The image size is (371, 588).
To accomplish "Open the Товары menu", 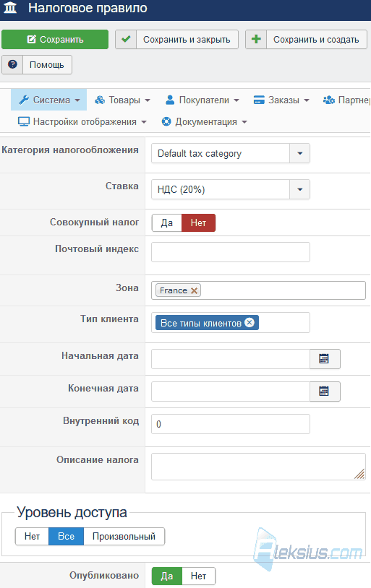I will coord(122,100).
